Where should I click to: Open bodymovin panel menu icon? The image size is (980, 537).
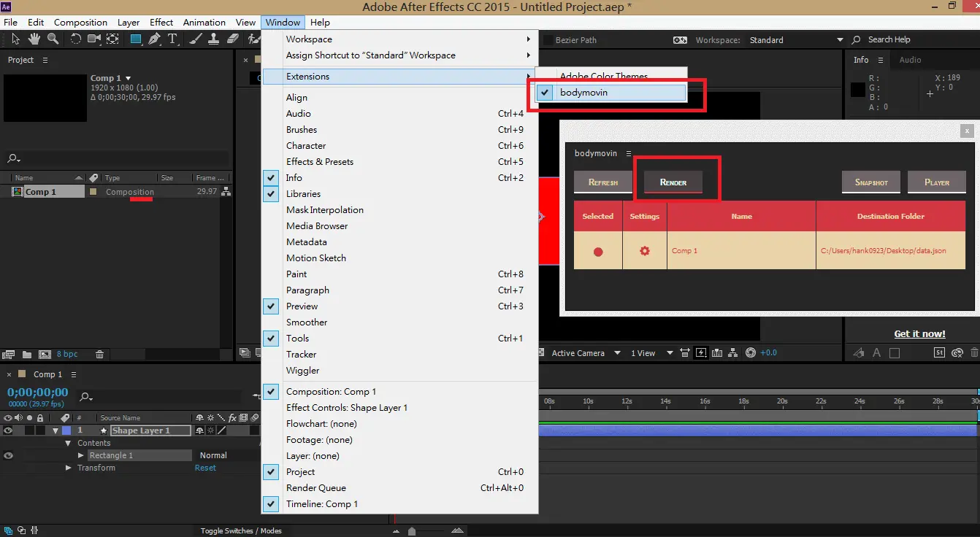pos(629,153)
